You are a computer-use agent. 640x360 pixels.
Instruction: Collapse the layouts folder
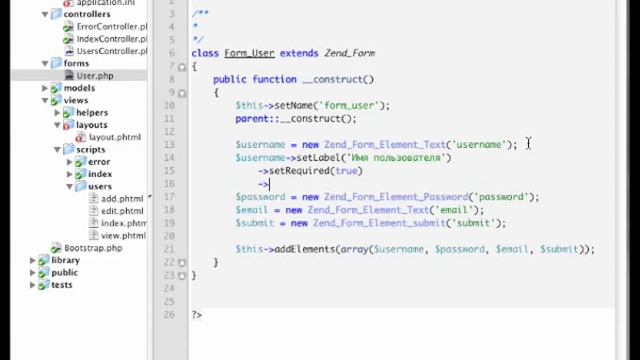pos(58,125)
